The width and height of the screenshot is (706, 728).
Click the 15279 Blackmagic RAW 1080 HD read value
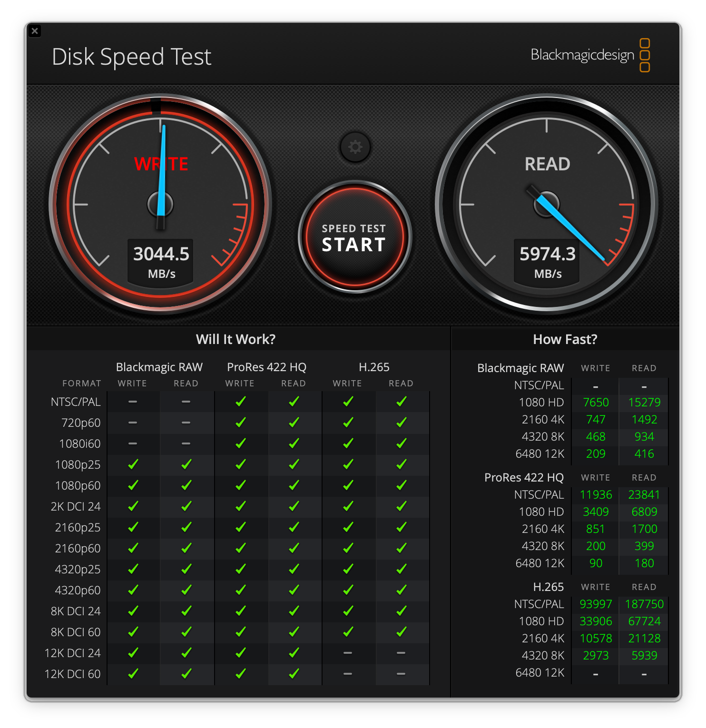(x=644, y=403)
